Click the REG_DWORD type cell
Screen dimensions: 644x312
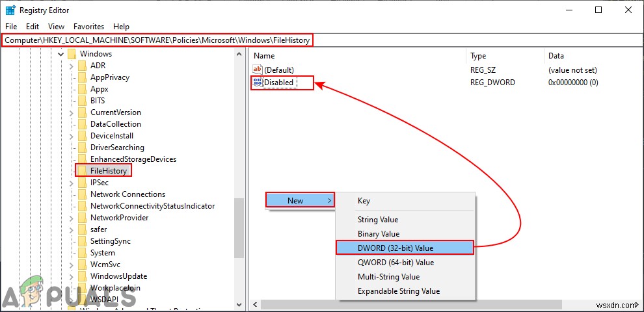click(x=492, y=83)
